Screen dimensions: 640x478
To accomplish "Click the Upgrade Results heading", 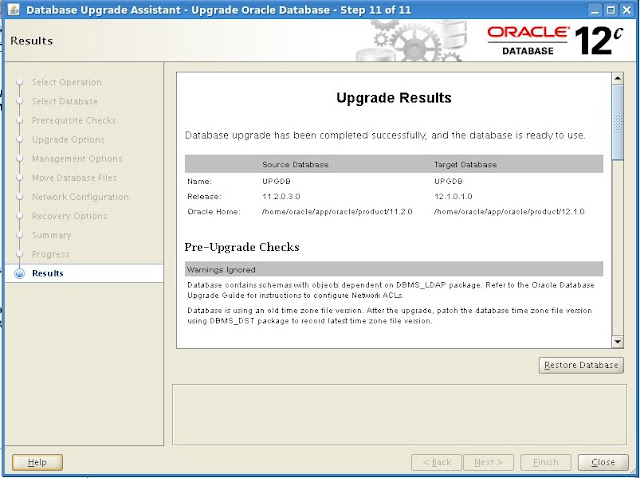I will click(394, 98).
